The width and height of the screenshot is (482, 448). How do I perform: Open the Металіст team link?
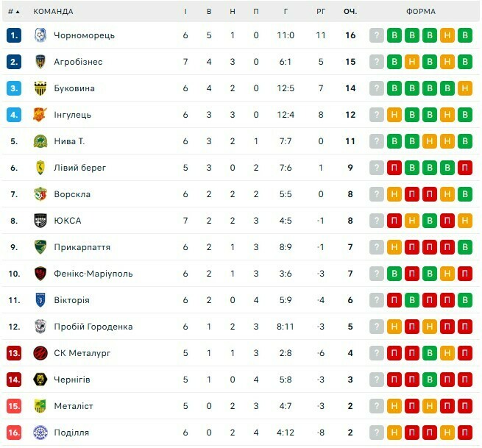(74, 406)
